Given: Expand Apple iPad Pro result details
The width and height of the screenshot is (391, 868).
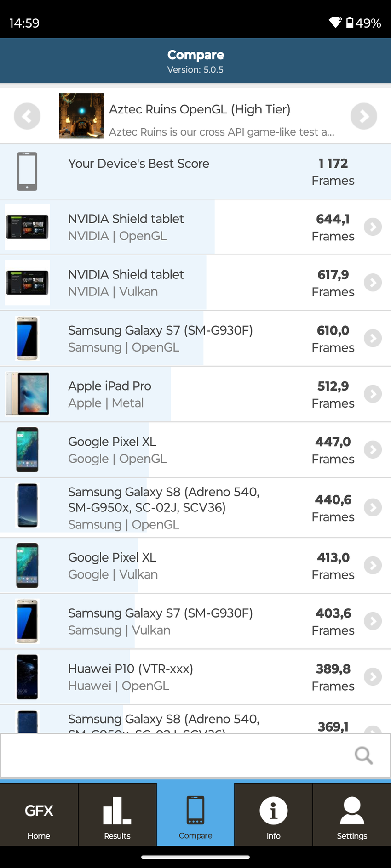Looking at the screenshot, I should pyautogui.click(x=373, y=394).
